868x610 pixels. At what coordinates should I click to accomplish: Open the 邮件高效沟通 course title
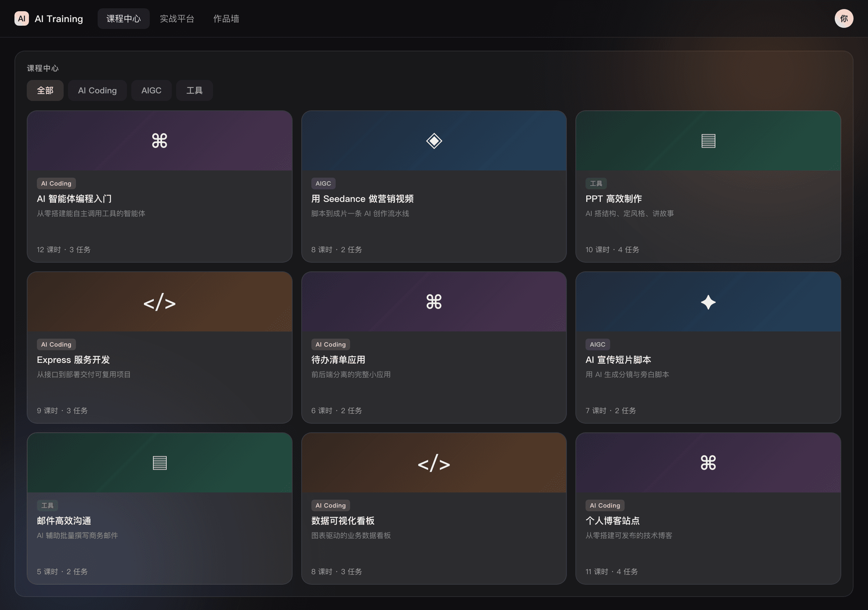(x=64, y=521)
